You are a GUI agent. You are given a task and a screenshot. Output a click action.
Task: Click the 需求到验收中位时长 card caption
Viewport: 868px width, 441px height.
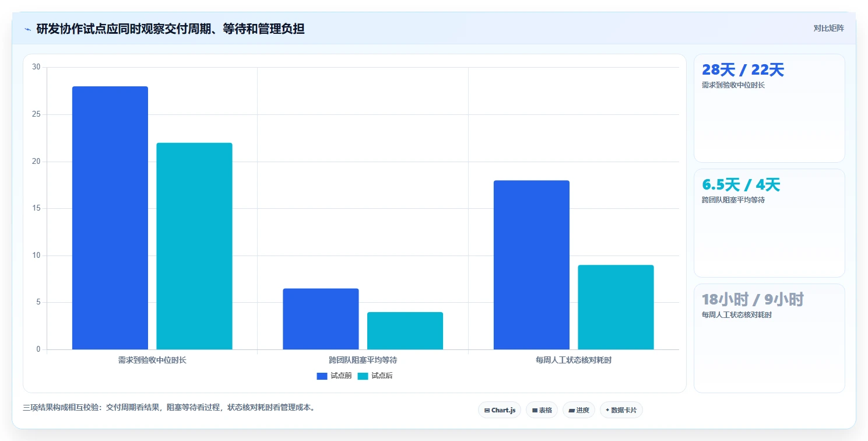(733, 85)
